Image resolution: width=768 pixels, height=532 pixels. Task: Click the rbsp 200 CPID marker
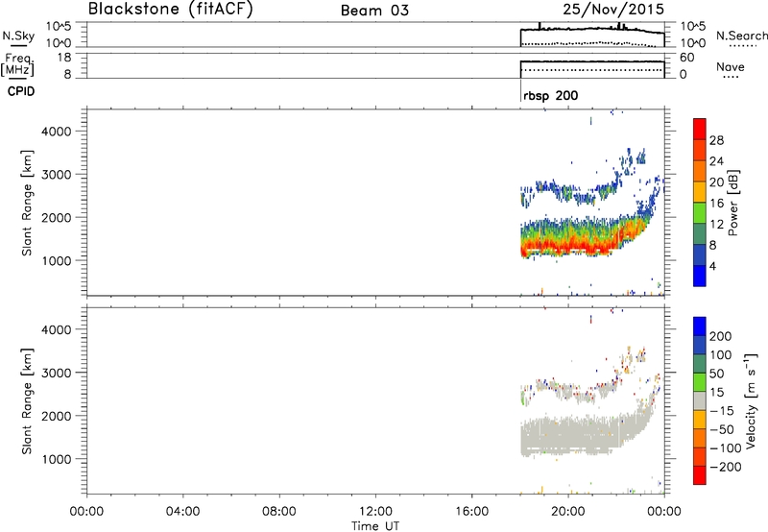(550, 95)
